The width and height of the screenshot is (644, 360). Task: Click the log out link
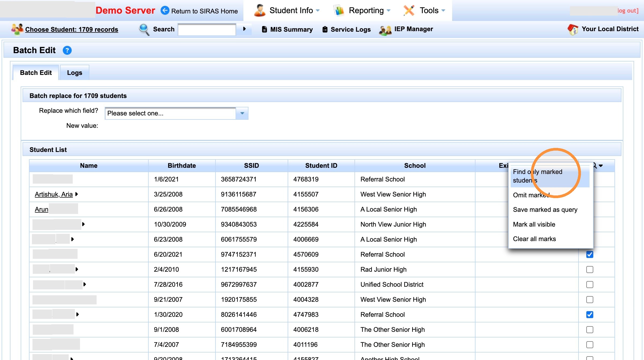[x=628, y=11]
